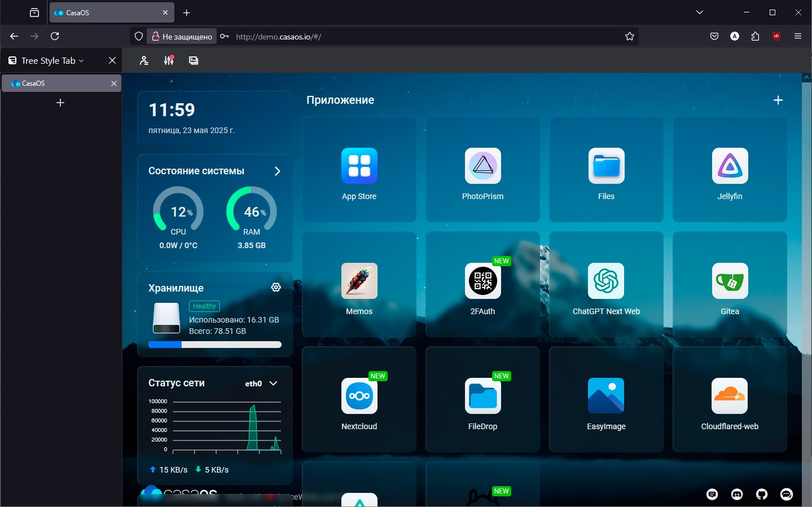Open the eth0 network interface dropdown
812x507 pixels.
pos(261,383)
